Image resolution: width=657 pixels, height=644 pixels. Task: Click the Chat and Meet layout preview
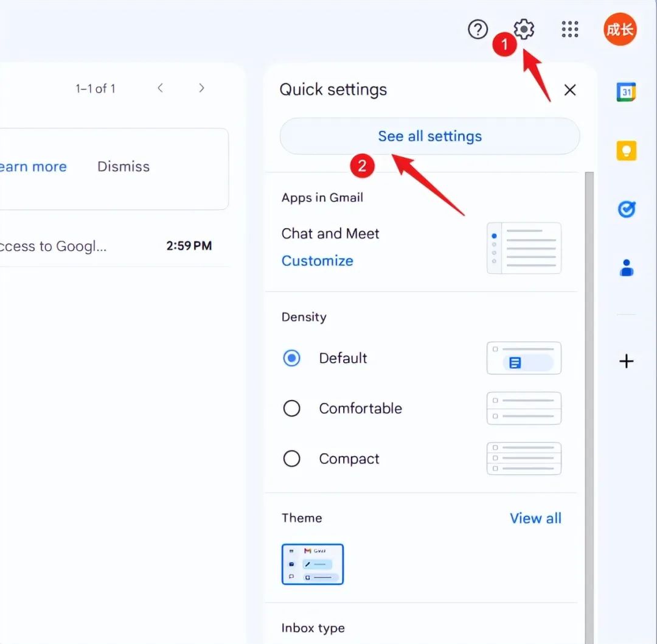[524, 248]
